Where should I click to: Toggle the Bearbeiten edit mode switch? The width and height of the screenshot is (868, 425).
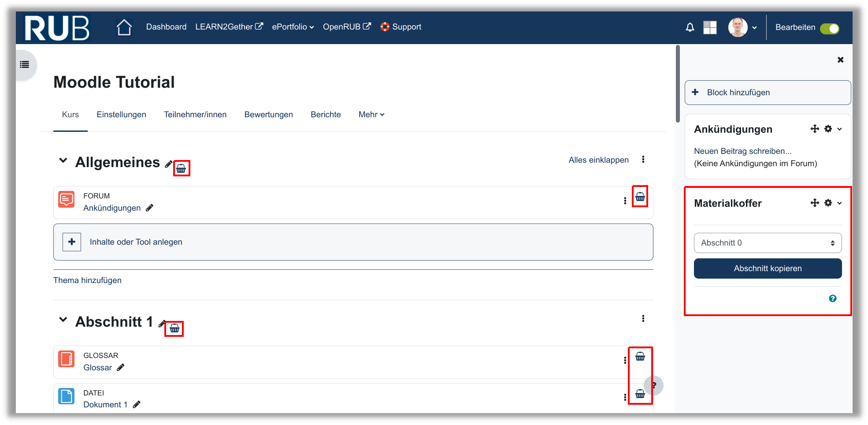[829, 28]
